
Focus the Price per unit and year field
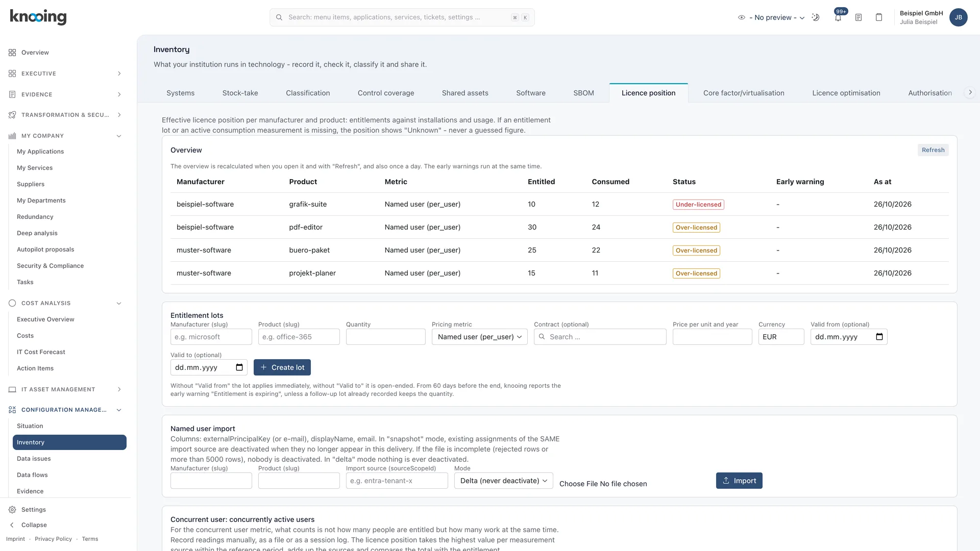pyautogui.click(x=712, y=337)
